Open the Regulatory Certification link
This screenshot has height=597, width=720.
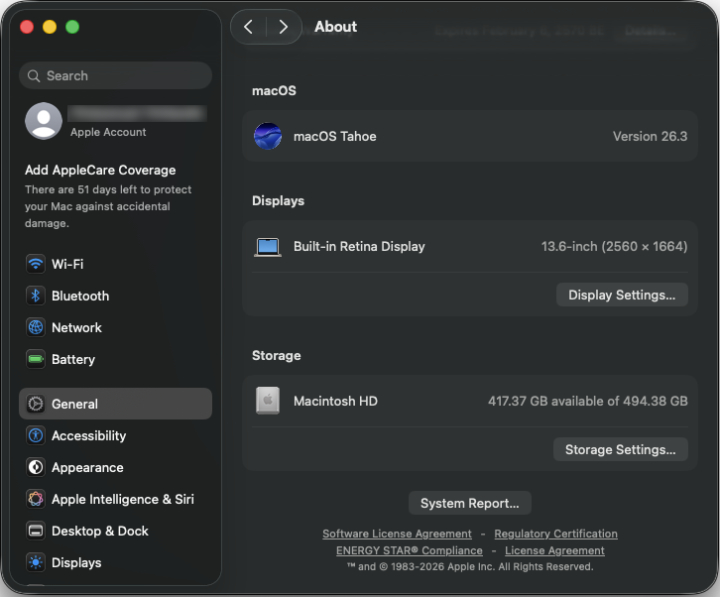(x=555, y=534)
